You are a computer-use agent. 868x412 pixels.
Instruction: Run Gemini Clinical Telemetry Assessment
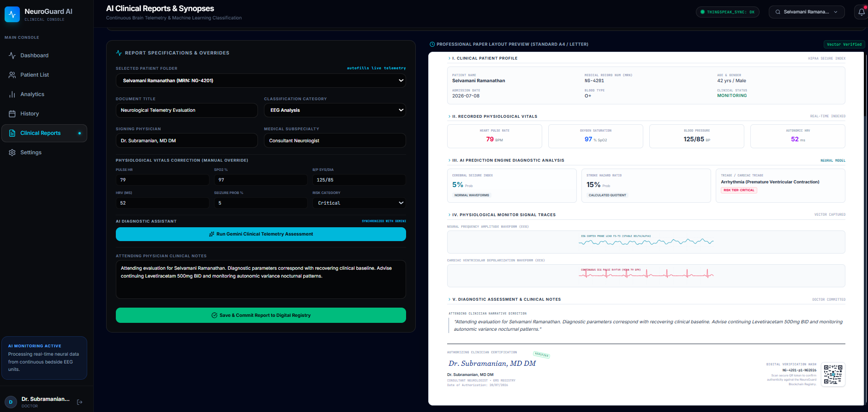click(x=261, y=234)
